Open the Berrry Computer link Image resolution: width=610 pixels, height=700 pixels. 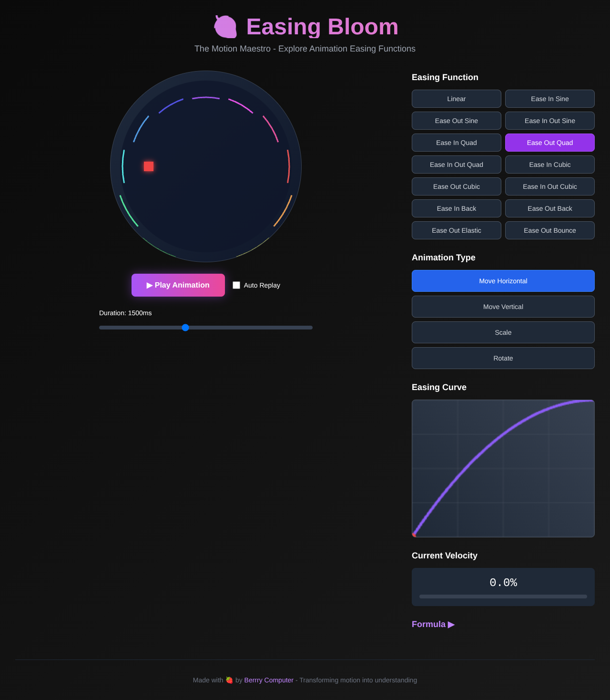click(x=269, y=680)
